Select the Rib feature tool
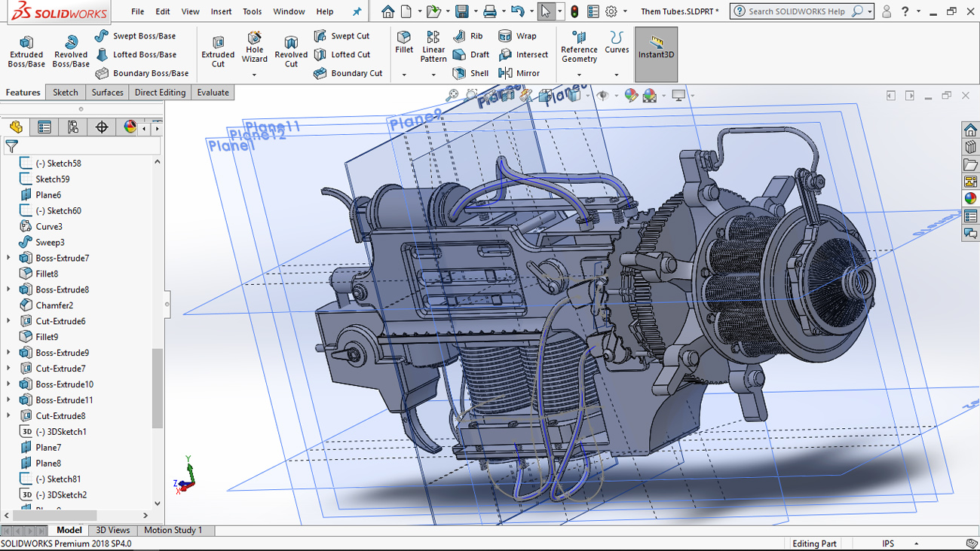Screen dimensions: 980x551 (x=468, y=36)
